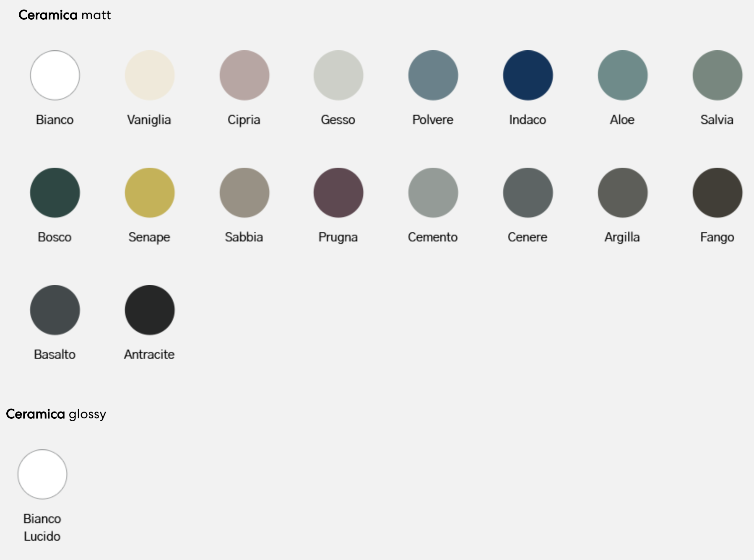This screenshot has width=754, height=560.
Task: Choose the Indaco dark blue swatch
Action: coord(528,75)
